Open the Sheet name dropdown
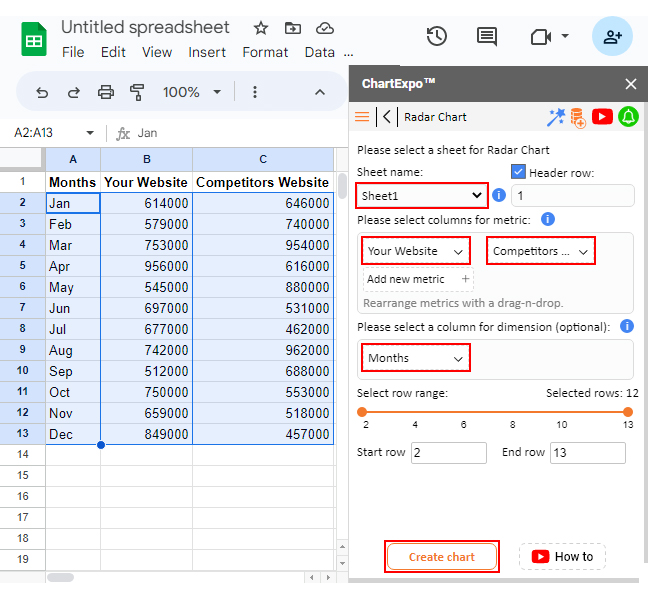This screenshot has width=648, height=599. pos(422,195)
